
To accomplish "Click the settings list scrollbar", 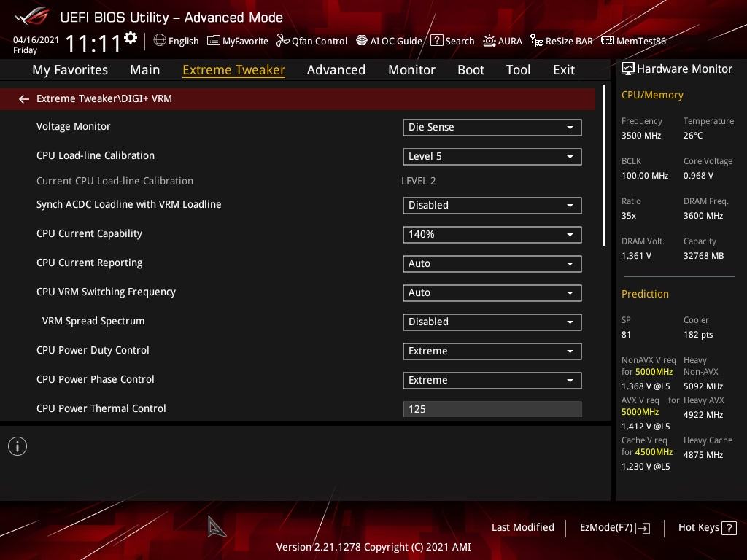I will pos(604,166).
